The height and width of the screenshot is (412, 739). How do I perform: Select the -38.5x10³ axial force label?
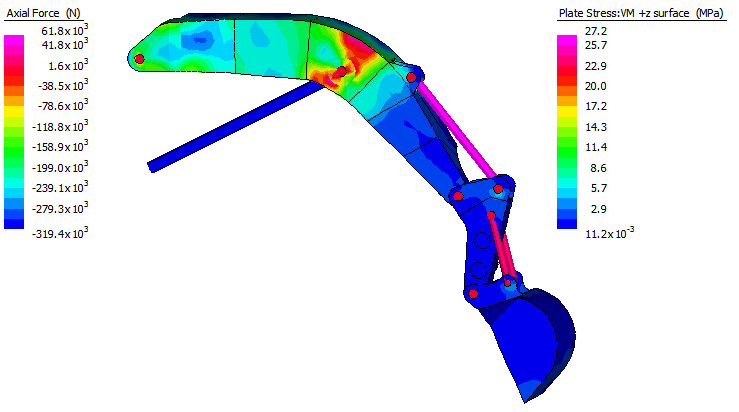point(63,85)
